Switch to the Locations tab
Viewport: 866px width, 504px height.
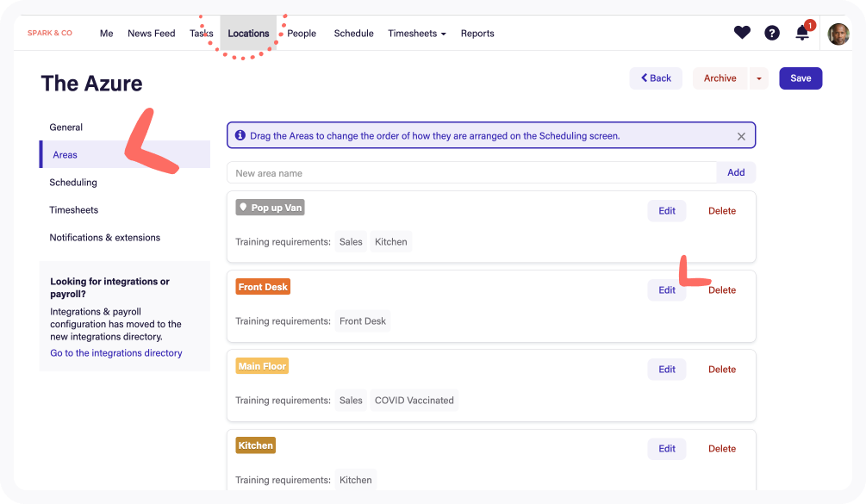[248, 33]
